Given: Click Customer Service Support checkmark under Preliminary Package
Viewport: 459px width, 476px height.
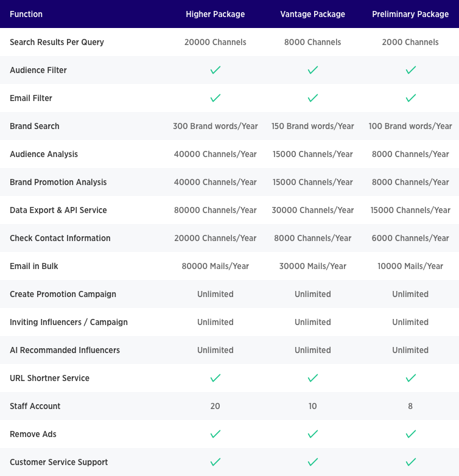Looking at the screenshot, I should [410, 462].
